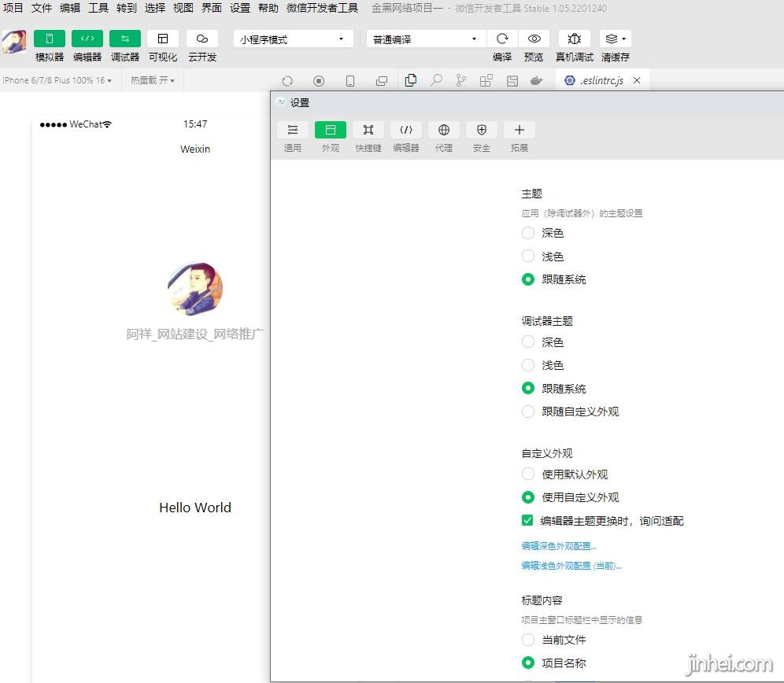
Task: Open the 小程序模式 mode dropdown
Action: [x=293, y=39]
